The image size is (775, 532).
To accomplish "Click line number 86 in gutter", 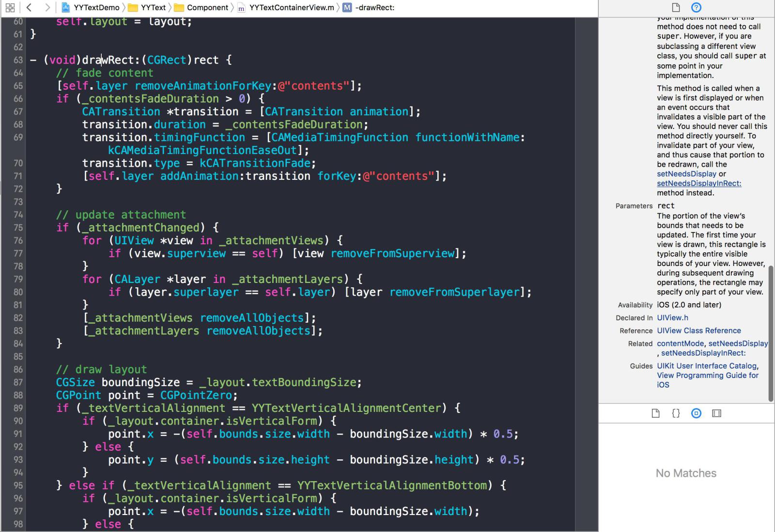I will tap(18, 370).
